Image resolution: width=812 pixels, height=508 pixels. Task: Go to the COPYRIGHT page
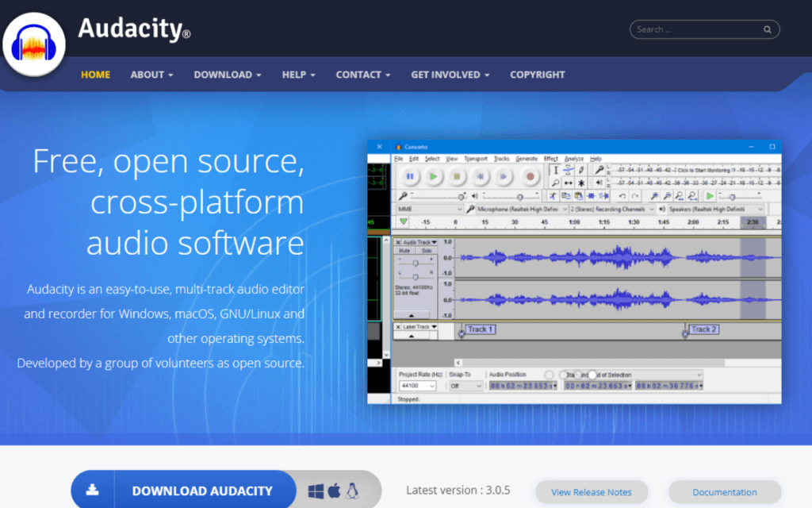coord(538,75)
